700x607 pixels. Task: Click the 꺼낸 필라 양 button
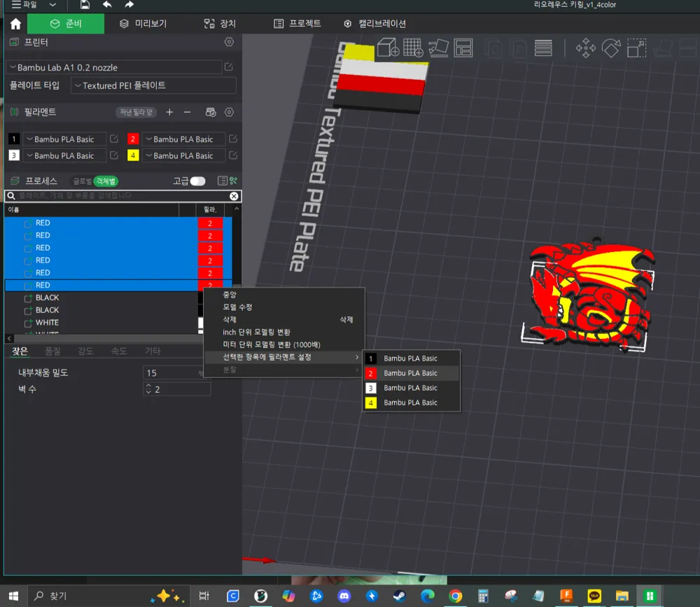click(136, 112)
